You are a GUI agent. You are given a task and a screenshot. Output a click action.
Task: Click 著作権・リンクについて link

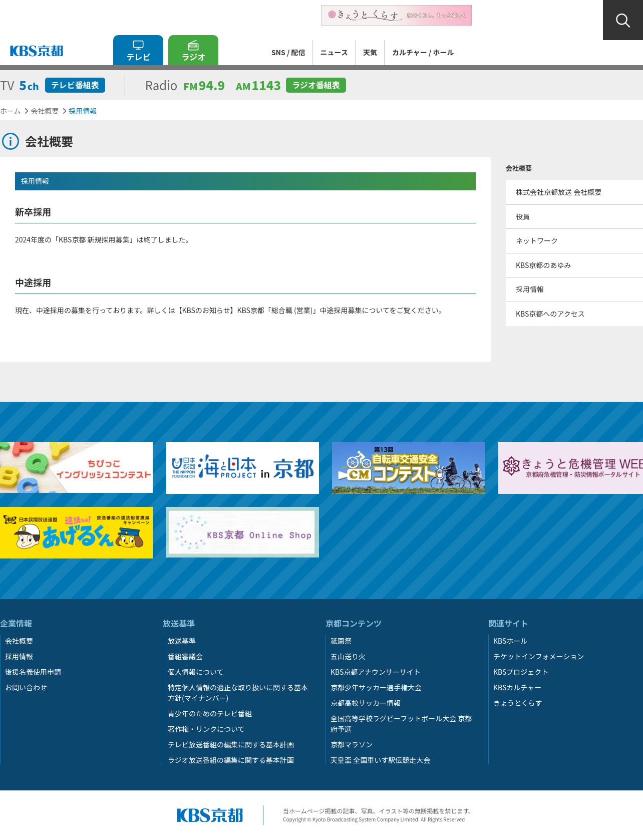coord(206,729)
